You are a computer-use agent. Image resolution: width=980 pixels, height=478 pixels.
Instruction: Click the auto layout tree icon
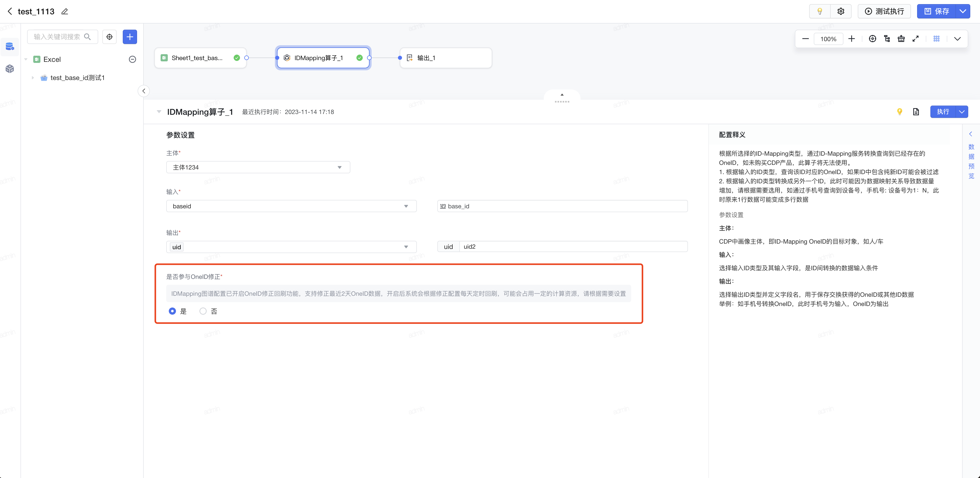887,39
